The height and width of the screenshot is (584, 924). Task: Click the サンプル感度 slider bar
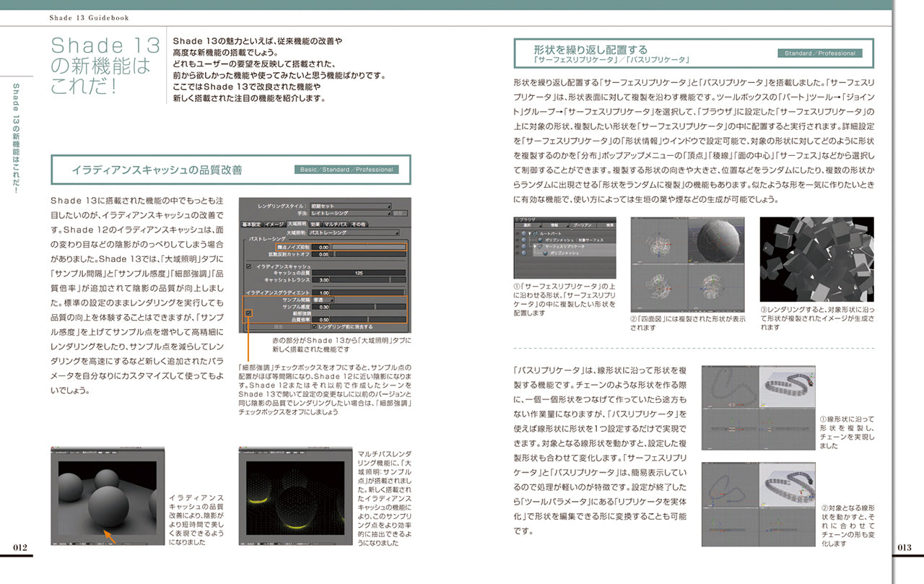point(368,307)
